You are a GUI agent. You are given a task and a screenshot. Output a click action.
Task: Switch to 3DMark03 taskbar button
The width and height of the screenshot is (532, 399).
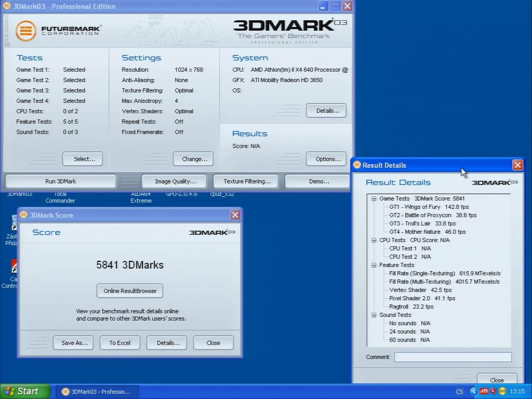tap(97, 392)
